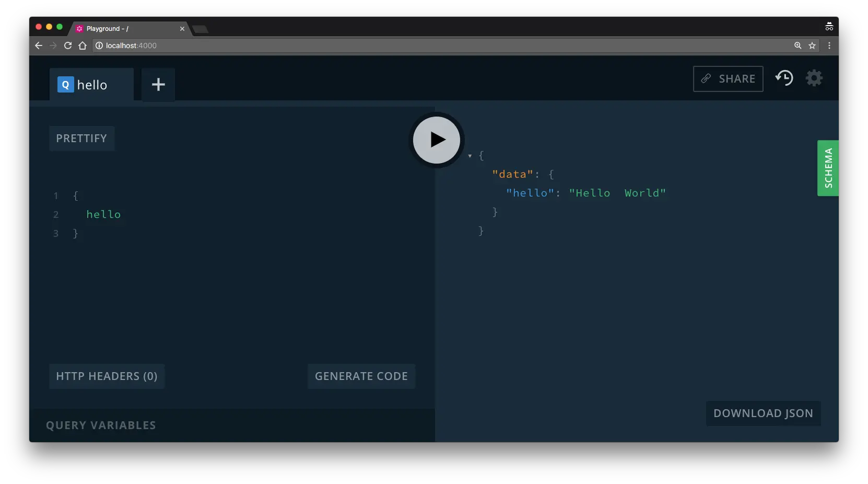868x484 pixels.
Task: Click the incognito icon in title bar
Action: [x=829, y=27]
